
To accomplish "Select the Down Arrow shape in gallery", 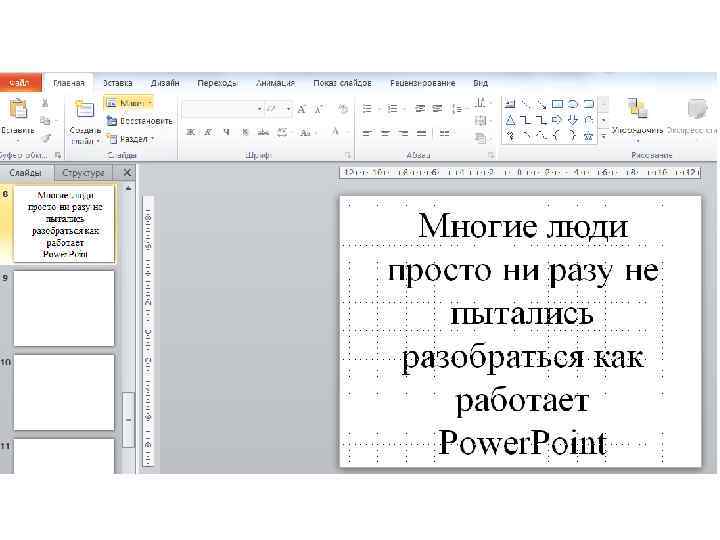I will pyautogui.click(x=573, y=120).
